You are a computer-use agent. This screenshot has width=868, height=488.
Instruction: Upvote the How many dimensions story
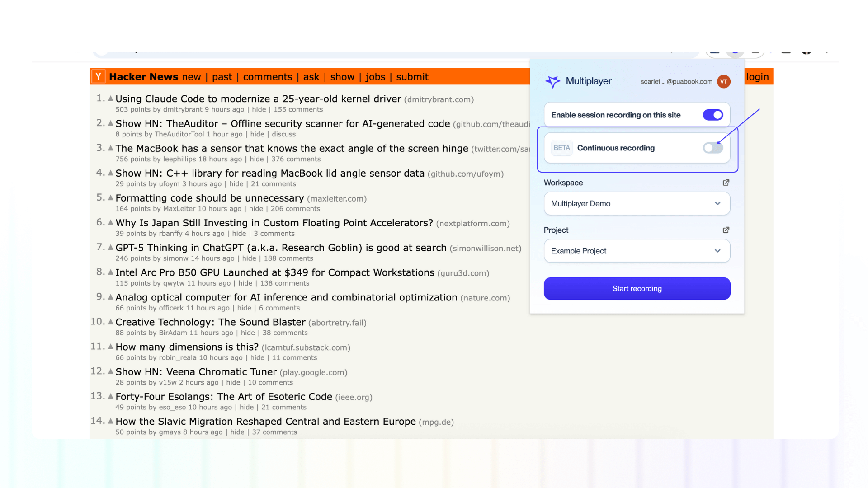110,347
